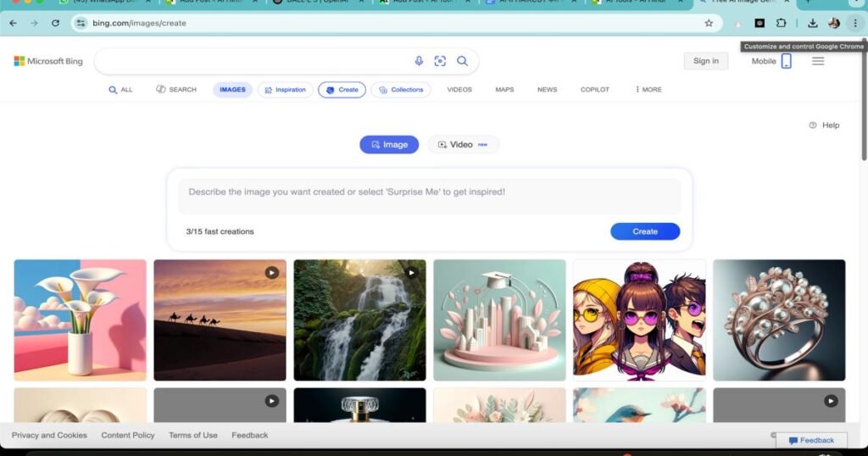The height and width of the screenshot is (456, 868).
Task: Click the Chrome downloads icon
Action: click(813, 23)
